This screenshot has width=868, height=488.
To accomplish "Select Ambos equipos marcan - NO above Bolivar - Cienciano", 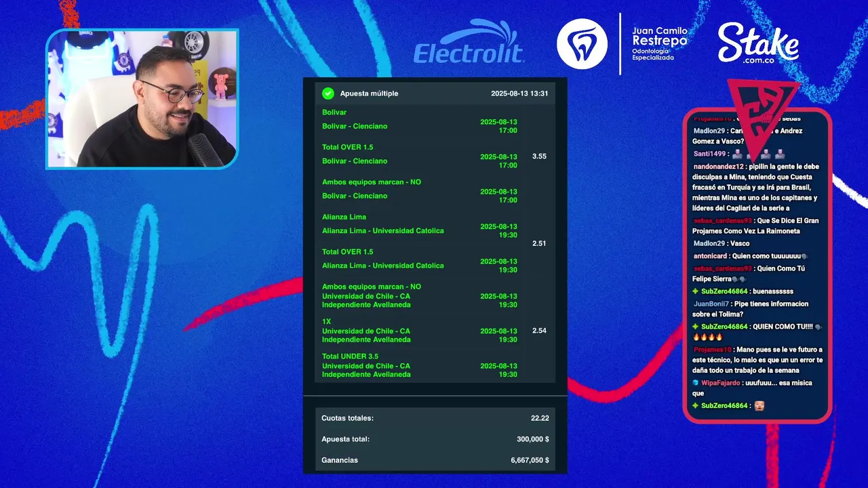I will coord(372,182).
